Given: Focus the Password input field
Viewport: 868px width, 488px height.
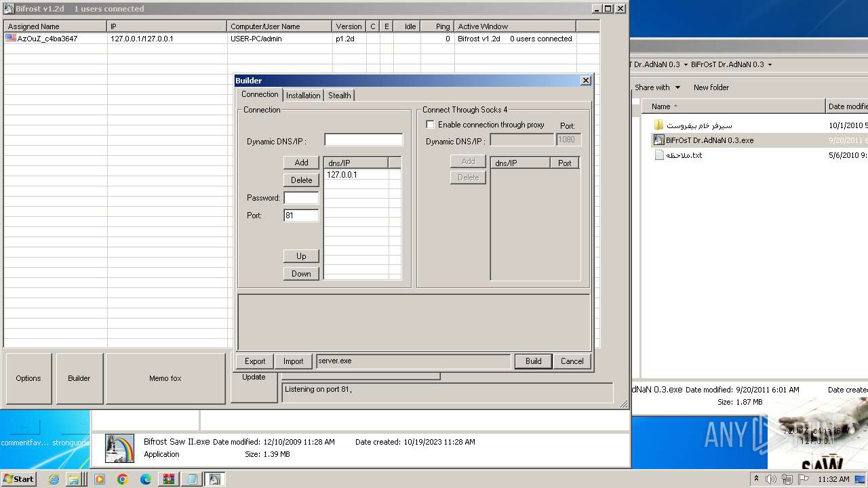Looking at the screenshot, I should 301,198.
